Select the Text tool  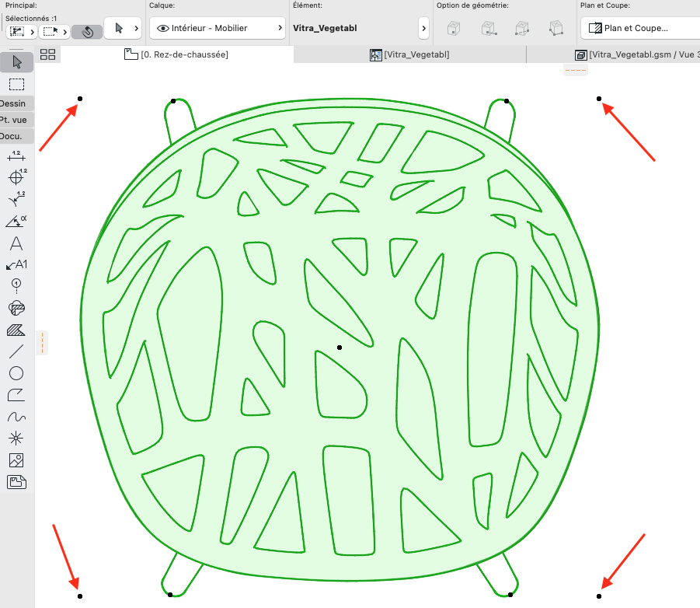(16, 243)
